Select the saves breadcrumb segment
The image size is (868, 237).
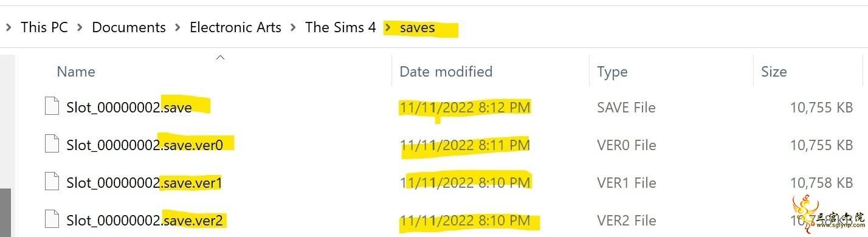(418, 27)
